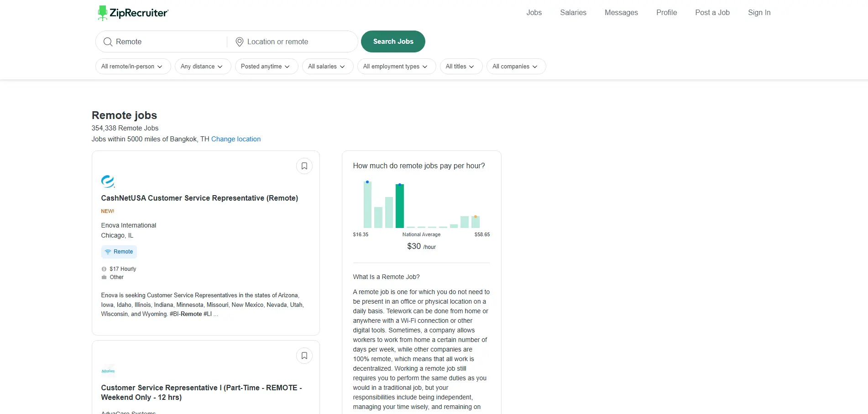
Task: Click the $16.35 chart label
Action: coord(361,235)
